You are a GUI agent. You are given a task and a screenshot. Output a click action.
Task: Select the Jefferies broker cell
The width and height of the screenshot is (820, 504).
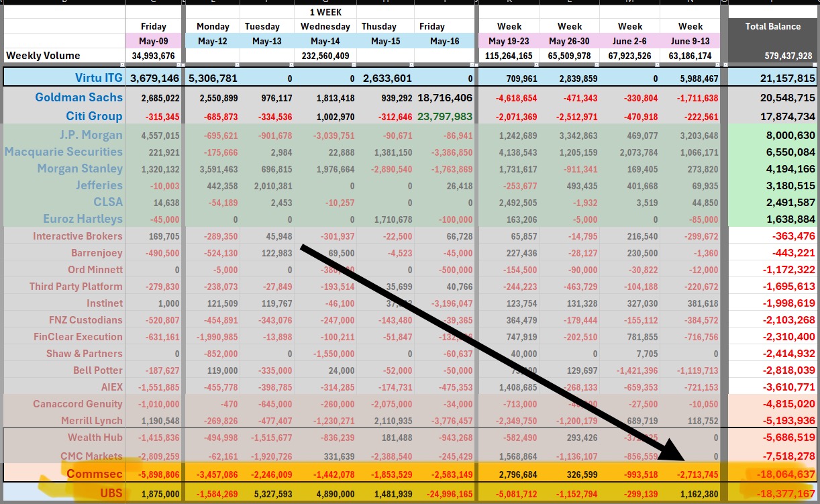(x=99, y=185)
